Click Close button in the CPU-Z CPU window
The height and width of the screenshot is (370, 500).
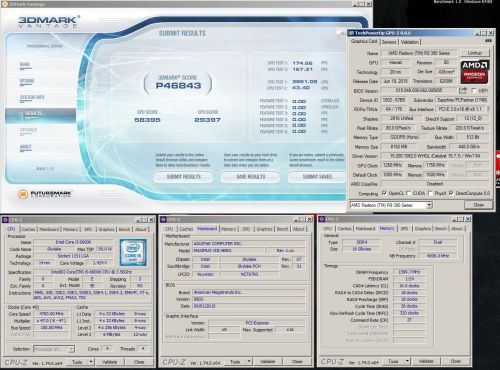coord(139,362)
